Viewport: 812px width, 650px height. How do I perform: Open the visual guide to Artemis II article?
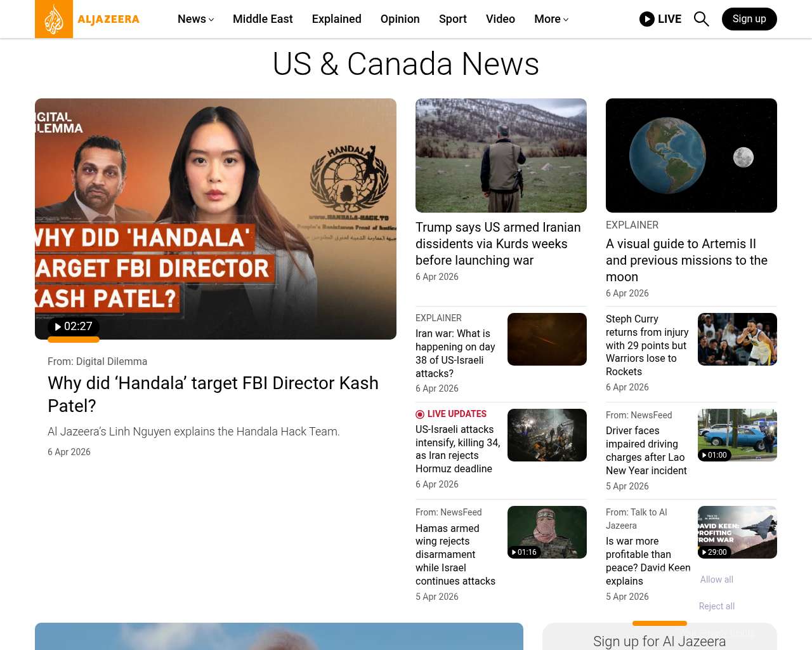686,260
